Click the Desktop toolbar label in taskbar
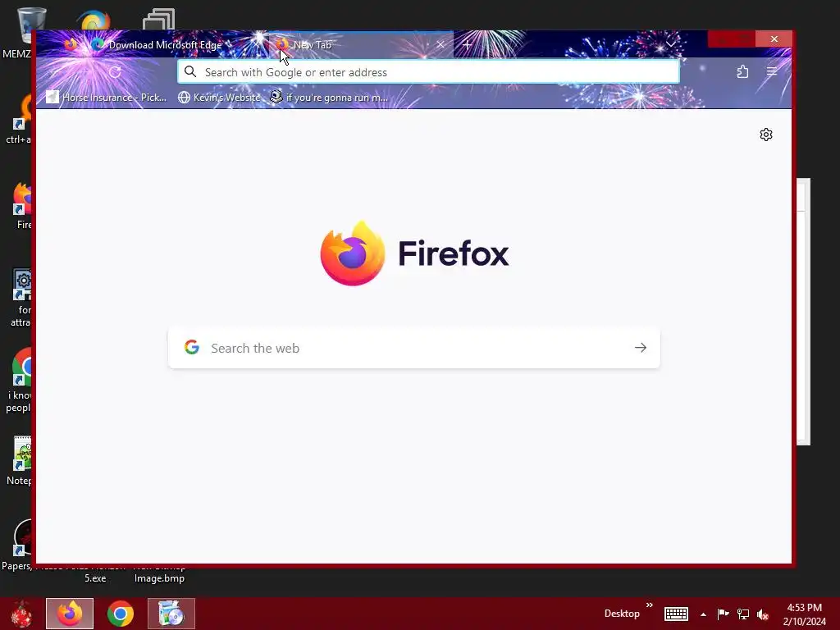This screenshot has height=630, width=840. (x=622, y=614)
